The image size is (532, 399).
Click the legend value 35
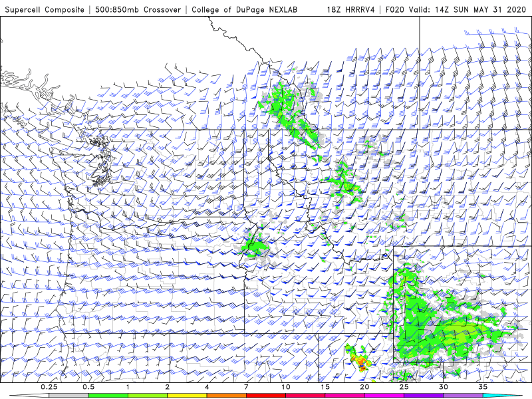click(x=483, y=387)
